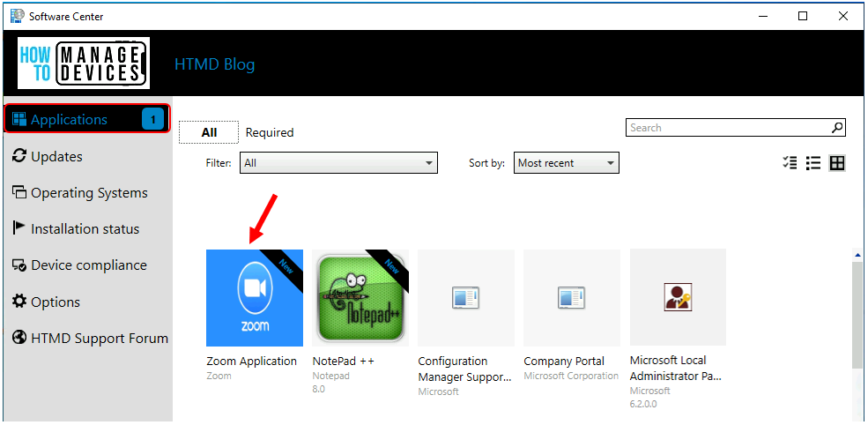Click the HTMD Support Forum globe icon

(19, 338)
